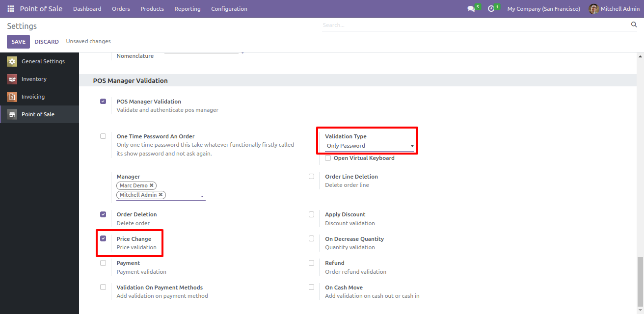
Task: Select the Invoicing sidebar icon
Action: (x=12, y=97)
